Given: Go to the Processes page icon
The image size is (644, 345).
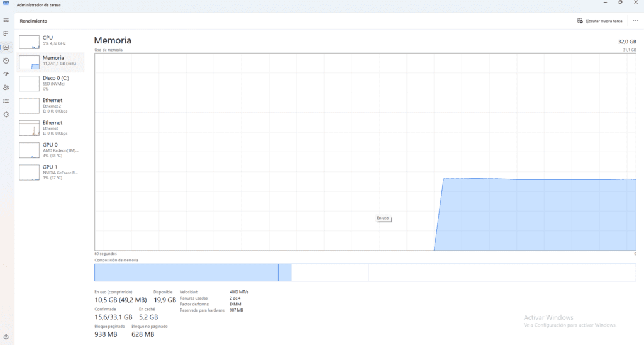Looking at the screenshot, I should point(6,34).
